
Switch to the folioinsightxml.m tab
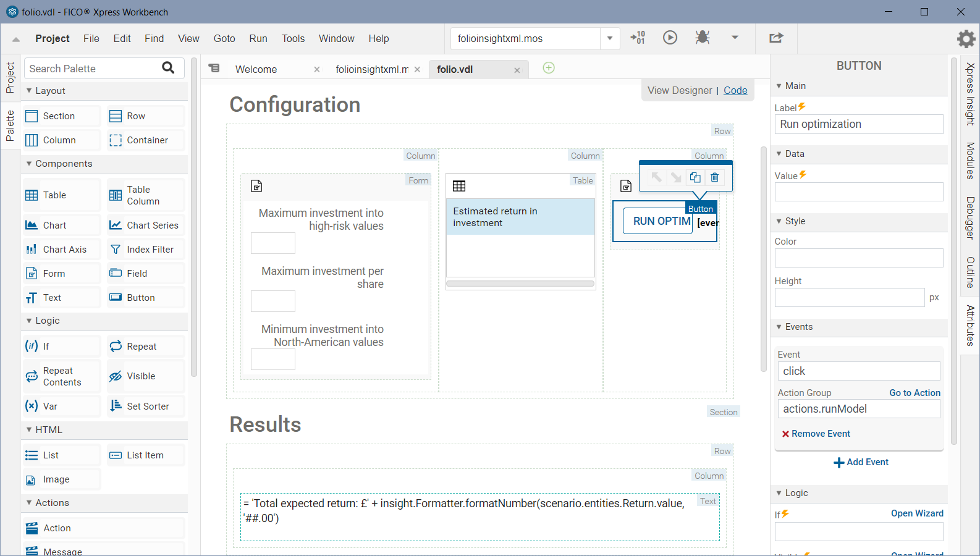tap(372, 69)
